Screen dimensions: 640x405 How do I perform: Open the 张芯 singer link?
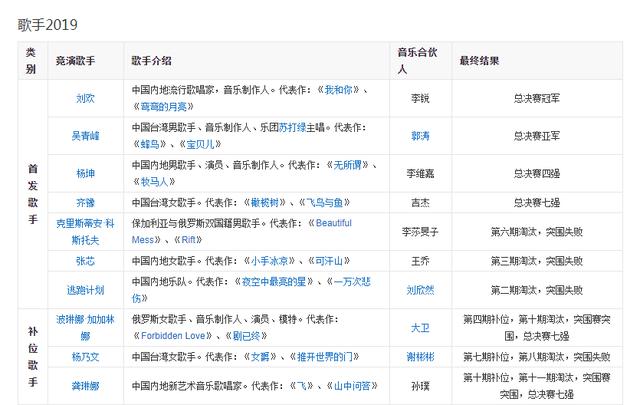[85, 261]
